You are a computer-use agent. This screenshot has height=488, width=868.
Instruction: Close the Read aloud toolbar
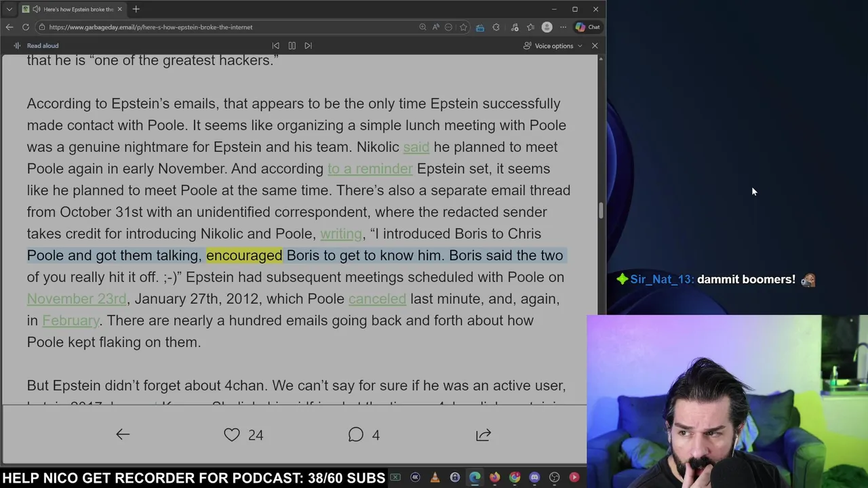tap(595, 45)
